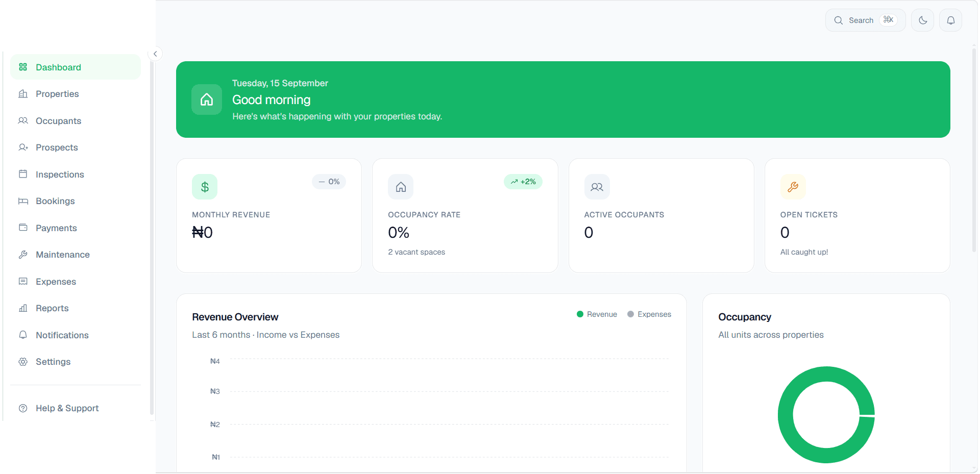Screen dimensions: 980x474
Task: Click the house icon on Occupancy Rate card
Action: (x=401, y=187)
